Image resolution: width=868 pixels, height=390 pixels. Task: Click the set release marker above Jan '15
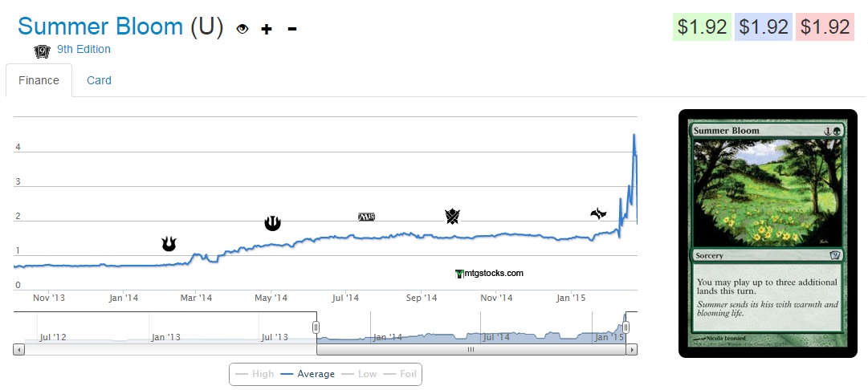pos(598,213)
